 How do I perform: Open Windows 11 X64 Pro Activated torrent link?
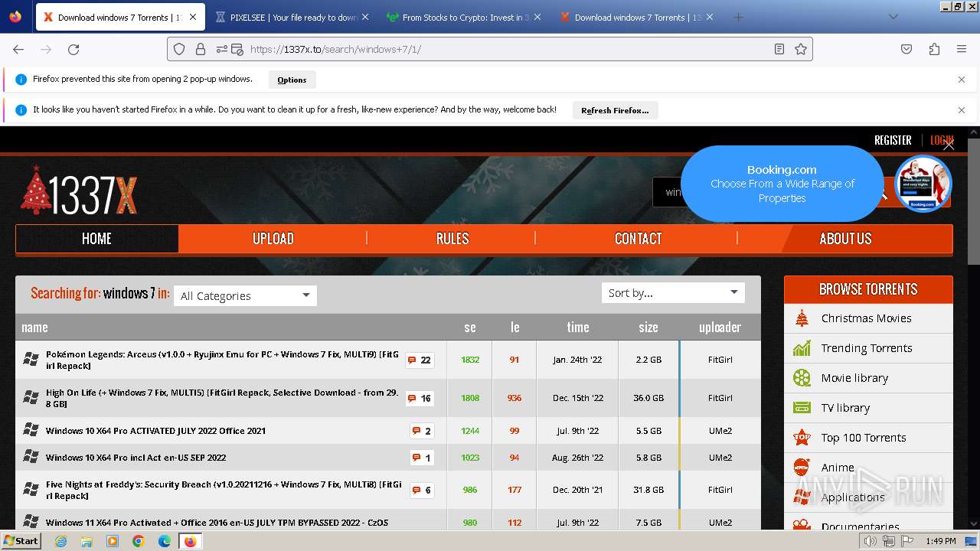coord(217,523)
